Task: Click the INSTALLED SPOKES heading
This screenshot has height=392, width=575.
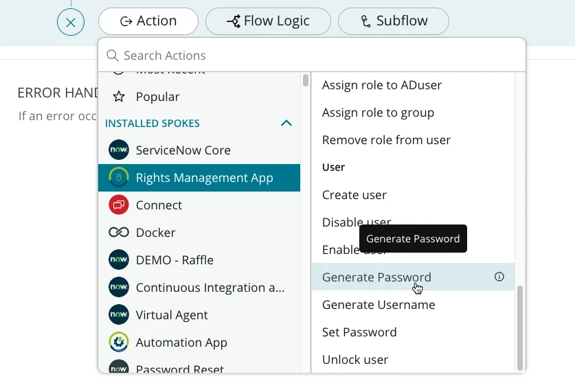Action: point(153,124)
